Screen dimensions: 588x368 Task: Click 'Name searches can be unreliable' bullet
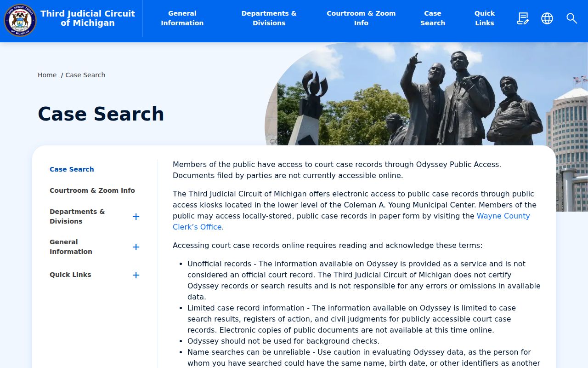[x=364, y=357]
